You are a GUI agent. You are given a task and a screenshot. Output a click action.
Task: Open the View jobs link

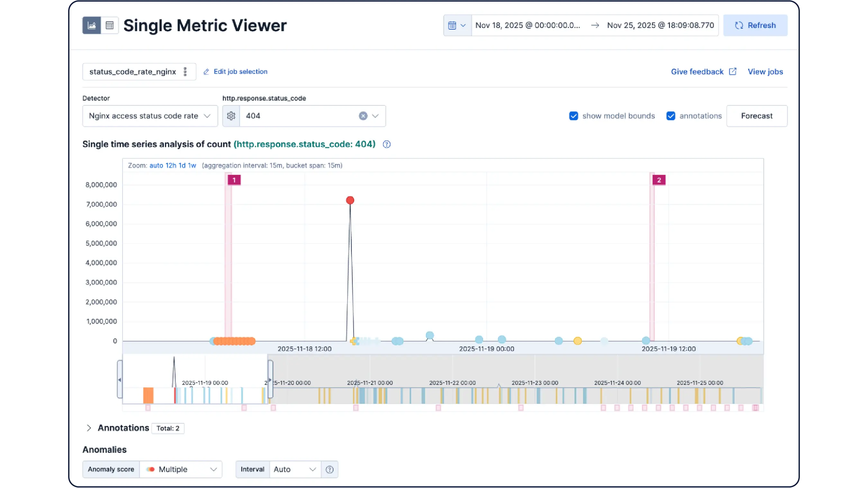point(765,72)
